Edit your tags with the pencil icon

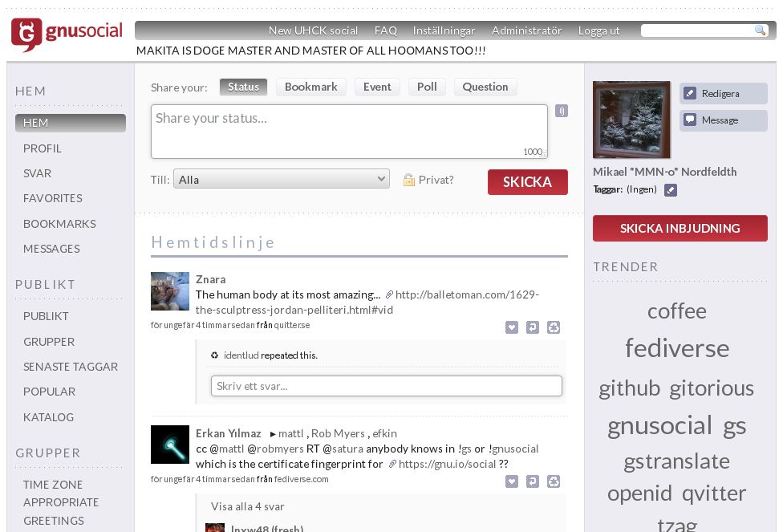pos(671,190)
